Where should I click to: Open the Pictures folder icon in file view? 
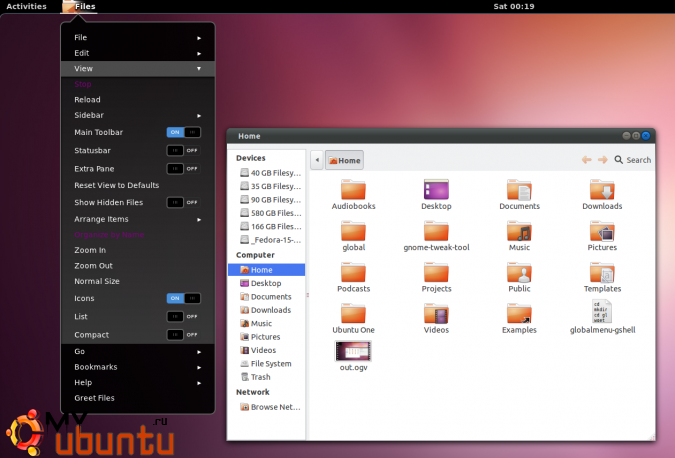coord(602,231)
